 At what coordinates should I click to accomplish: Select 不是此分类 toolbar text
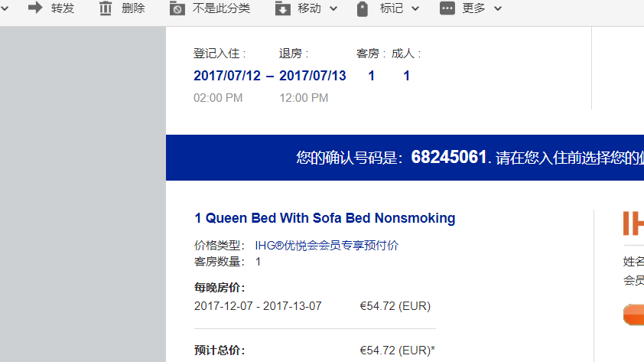point(221,8)
